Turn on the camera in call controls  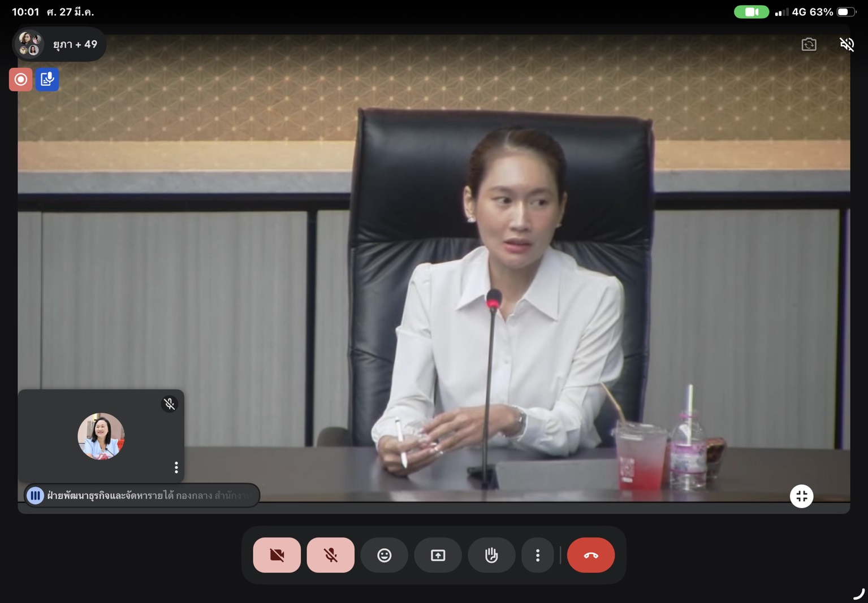pos(277,555)
